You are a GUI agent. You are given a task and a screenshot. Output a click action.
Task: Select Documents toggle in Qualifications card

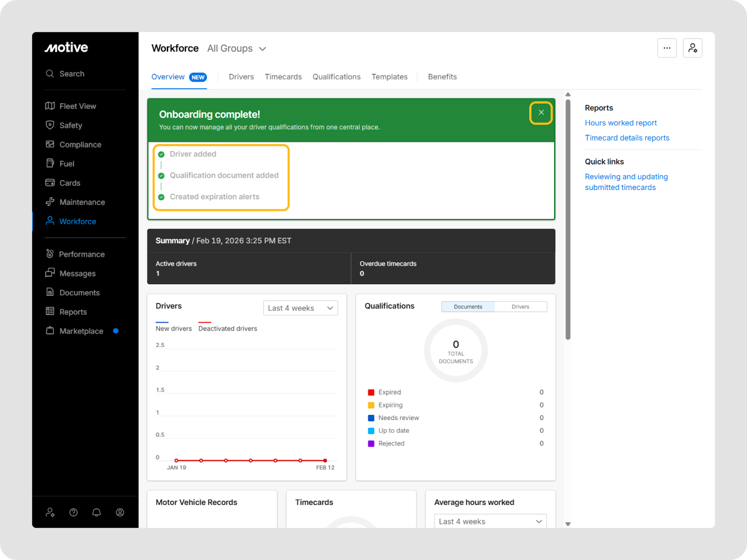point(468,307)
